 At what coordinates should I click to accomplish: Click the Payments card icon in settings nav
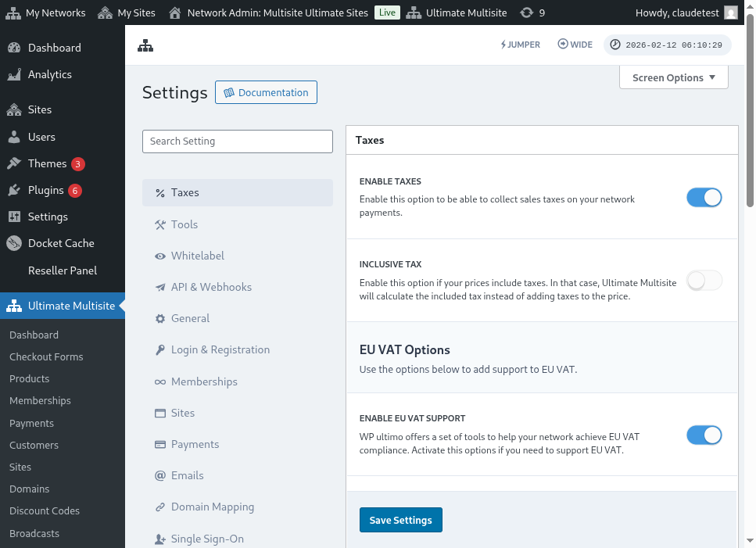pyautogui.click(x=160, y=444)
